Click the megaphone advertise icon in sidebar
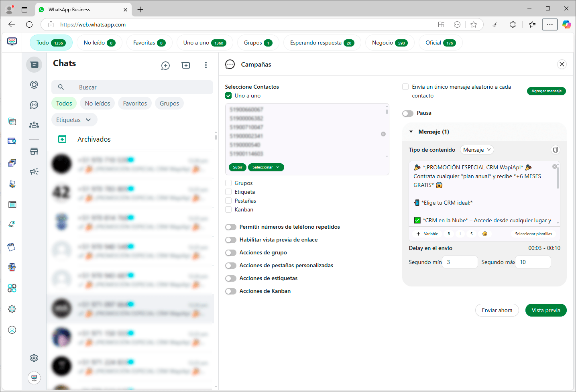The height and width of the screenshot is (392, 576). click(34, 172)
